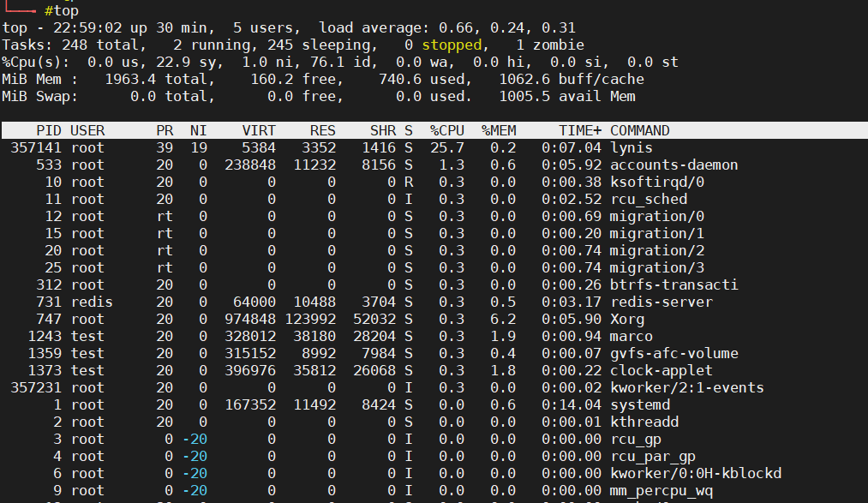
Task: Click the '5 users' text
Action: click(263, 27)
